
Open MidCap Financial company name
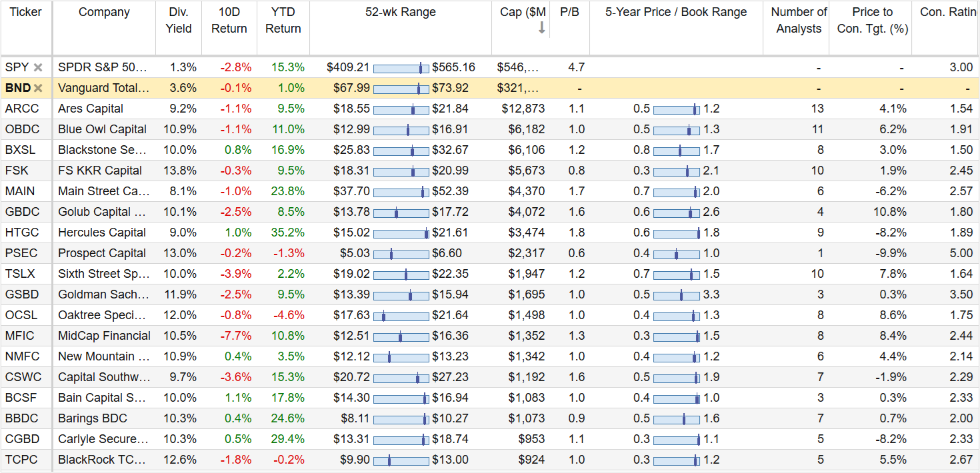104,336
